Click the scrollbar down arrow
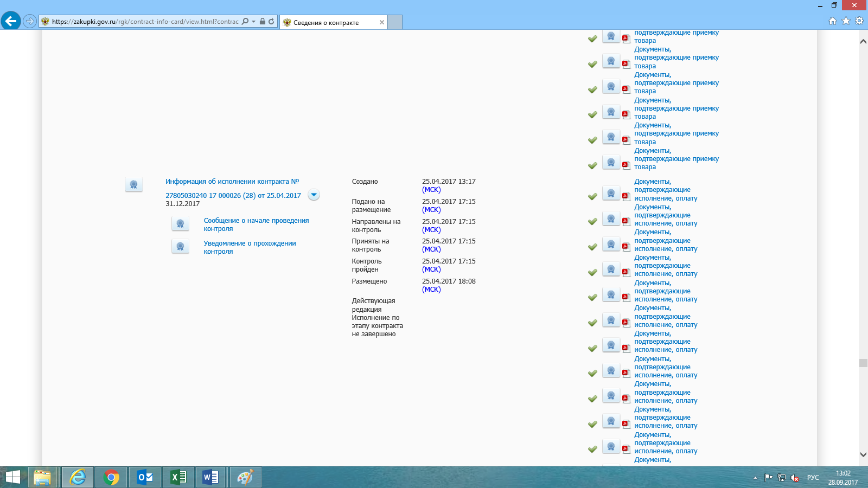Viewport: 868px width, 488px height. tap(863, 455)
